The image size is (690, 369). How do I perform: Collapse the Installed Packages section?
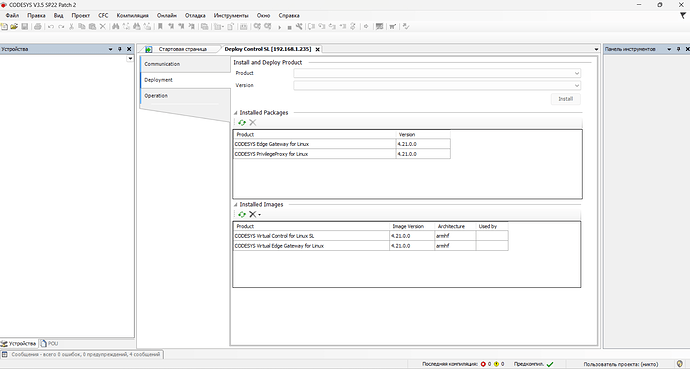236,113
